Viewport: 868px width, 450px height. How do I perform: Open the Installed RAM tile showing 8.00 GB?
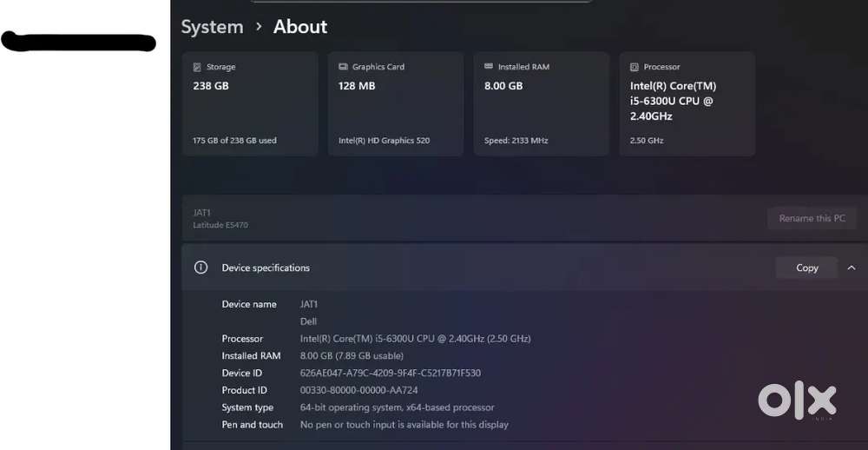[542, 104]
